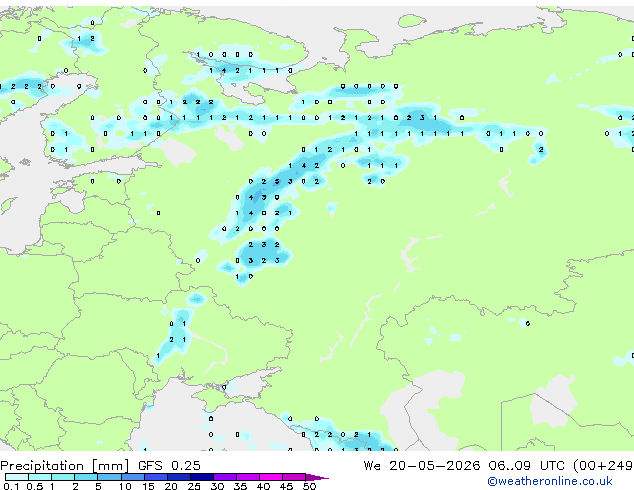This screenshot has height=490, width=634.
Task: Click the '10' legend scale label
Action: tap(125, 486)
